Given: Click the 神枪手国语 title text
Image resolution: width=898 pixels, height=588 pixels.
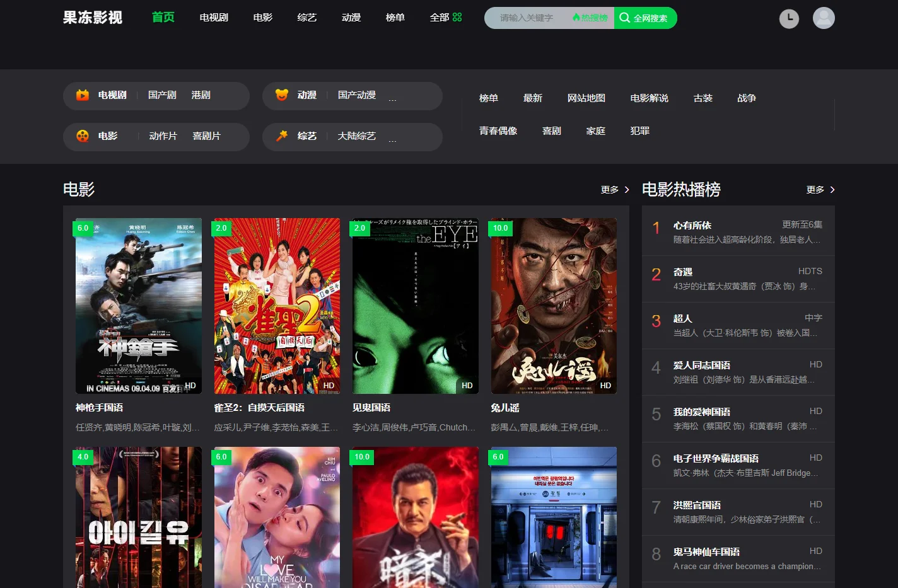Looking at the screenshot, I should 99,408.
